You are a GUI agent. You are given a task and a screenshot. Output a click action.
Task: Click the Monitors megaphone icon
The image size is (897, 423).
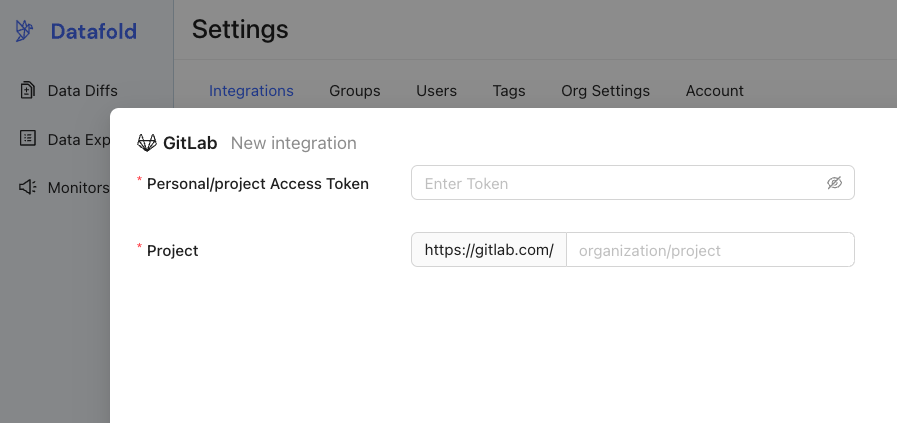click(x=27, y=187)
